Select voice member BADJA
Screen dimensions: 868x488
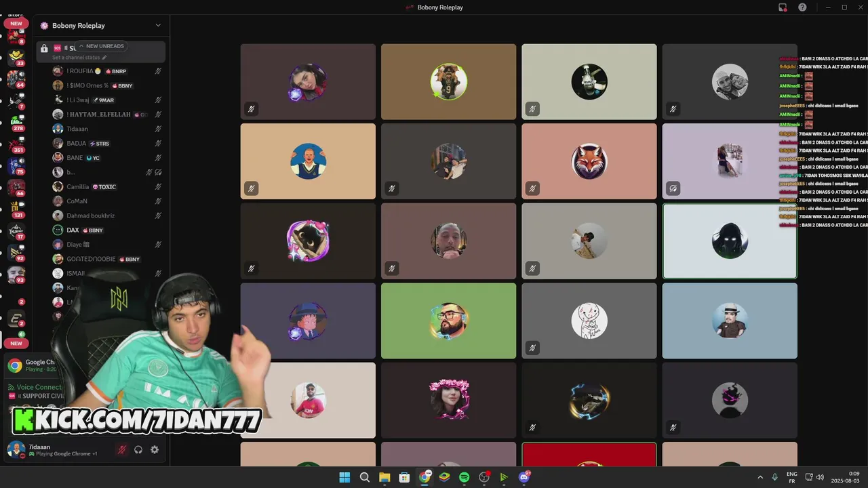[108, 143]
